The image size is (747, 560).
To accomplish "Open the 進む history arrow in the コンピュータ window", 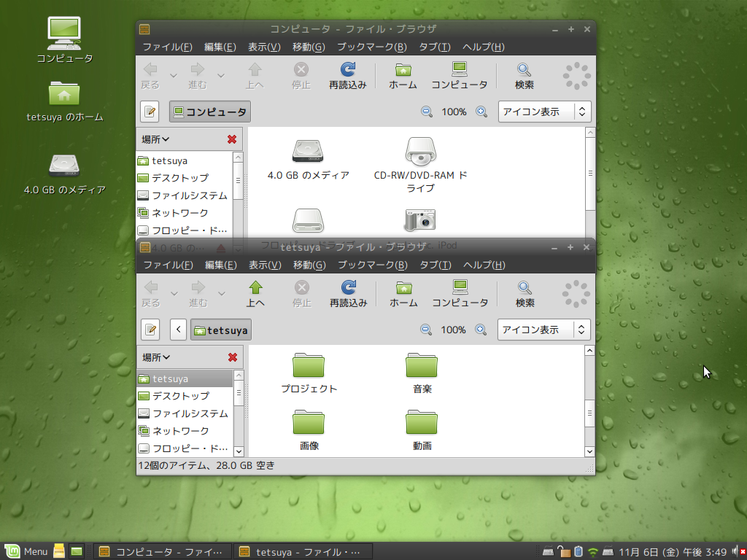I will tap(221, 76).
